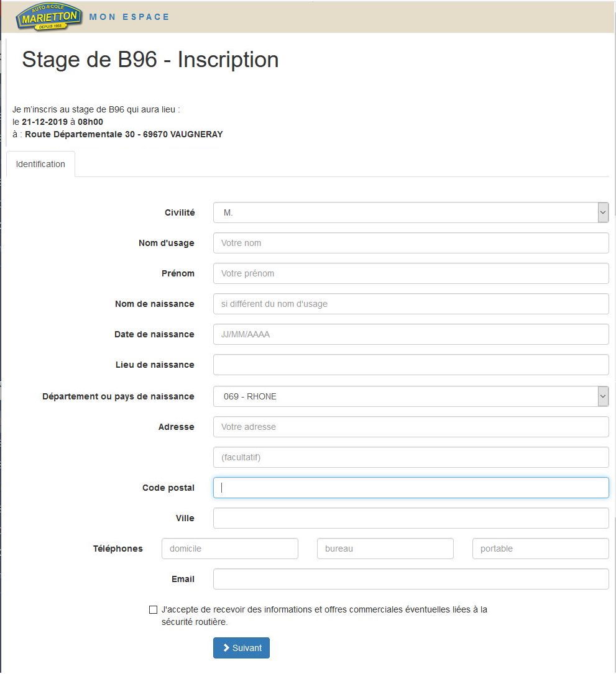Click the portable telephone field

click(x=540, y=549)
